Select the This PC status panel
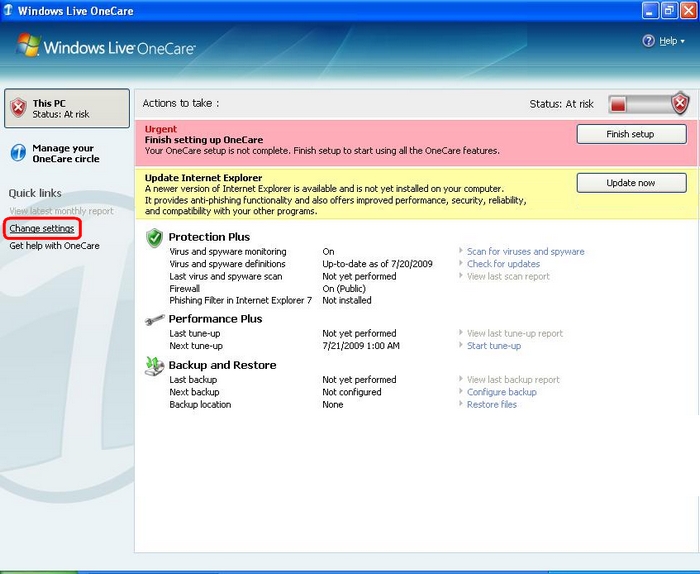This screenshot has width=700, height=574. [67, 108]
